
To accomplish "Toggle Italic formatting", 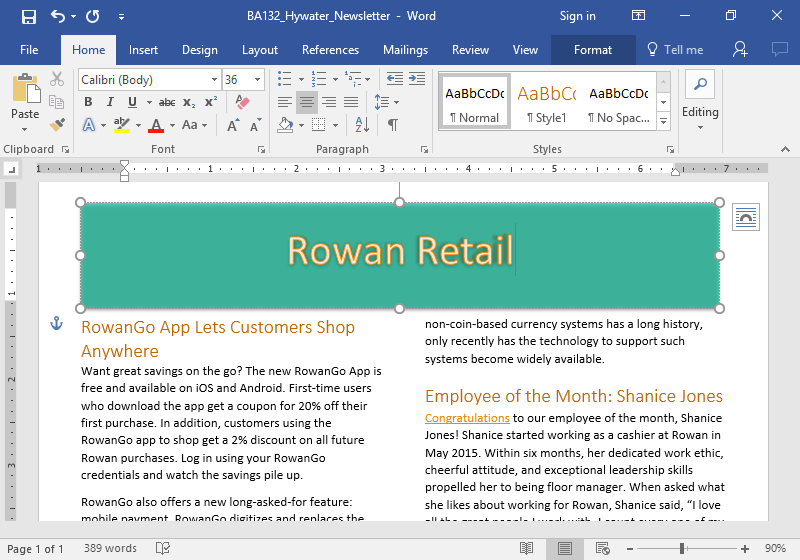I will [110, 102].
